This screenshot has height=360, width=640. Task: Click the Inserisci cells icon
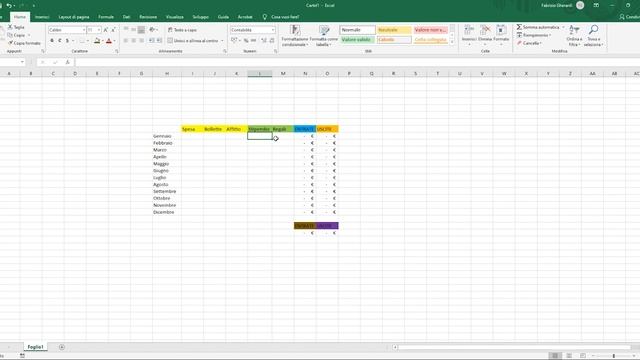pyautogui.click(x=469, y=30)
